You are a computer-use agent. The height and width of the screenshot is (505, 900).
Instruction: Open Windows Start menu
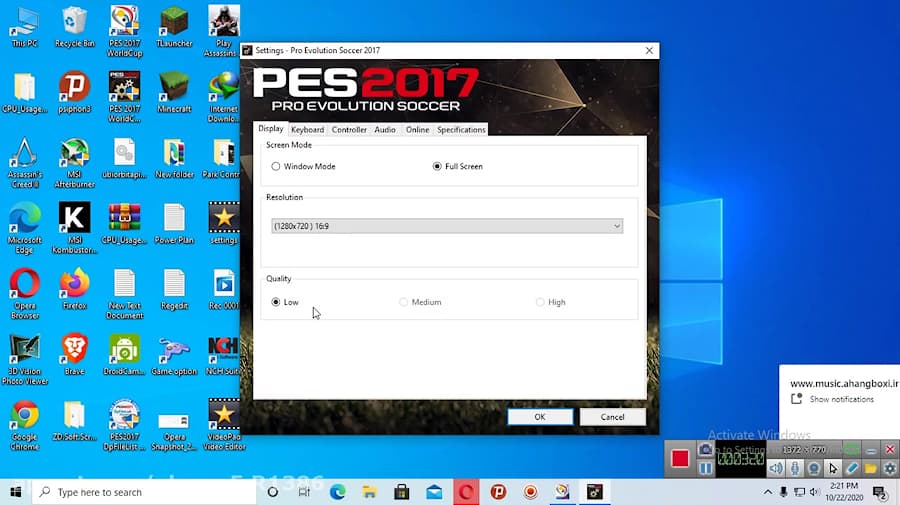tap(15, 492)
